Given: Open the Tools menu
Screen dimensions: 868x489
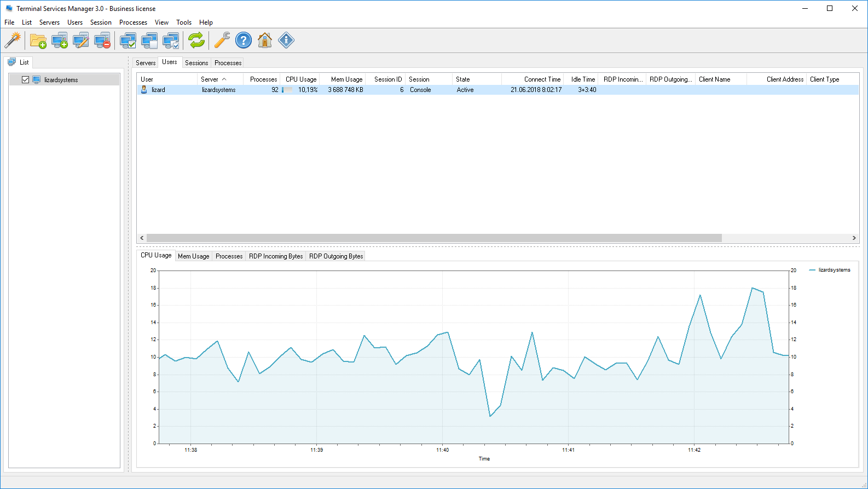Looking at the screenshot, I should [183, 22].
